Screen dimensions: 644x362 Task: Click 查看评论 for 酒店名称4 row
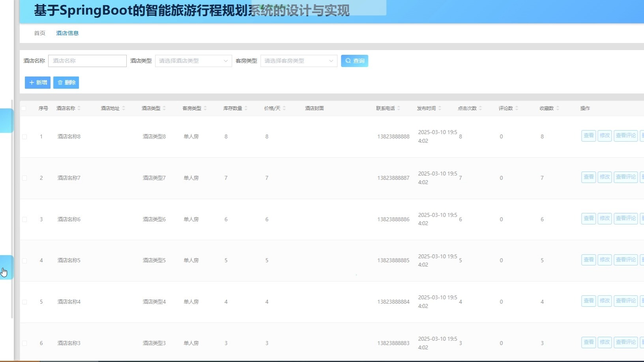626,301
